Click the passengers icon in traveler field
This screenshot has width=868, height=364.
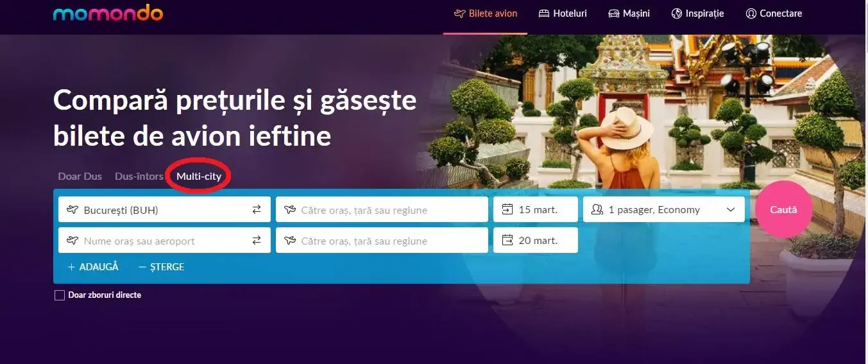[x=597, y=209]
